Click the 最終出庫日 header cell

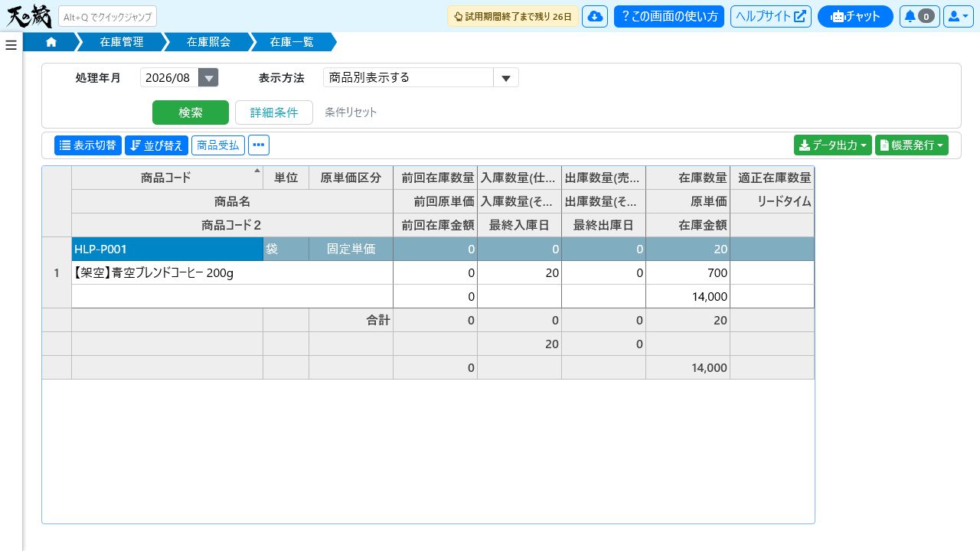pyautogui.click(x=603, y=225)
